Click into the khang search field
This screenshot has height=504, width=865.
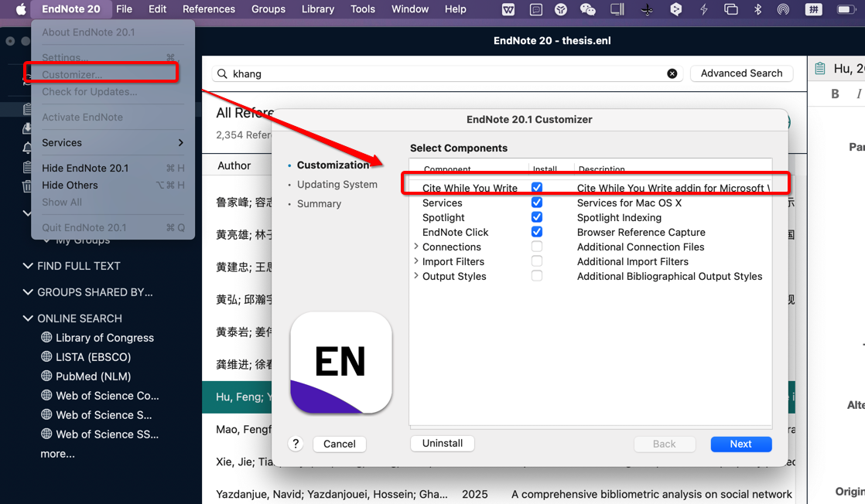pos(447,73)
